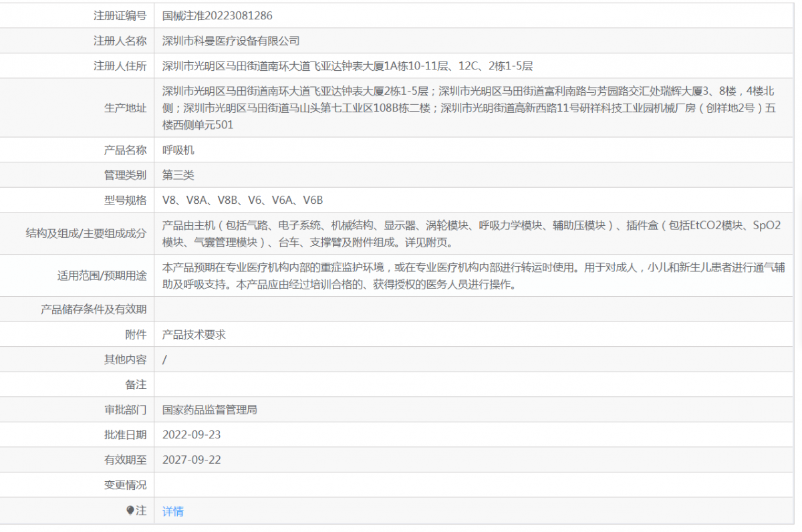Image resolution: width=802 pixels, height=532 pixels.
Task: Click the 结构及组成/主要组成成分 label
Action: 86,233
